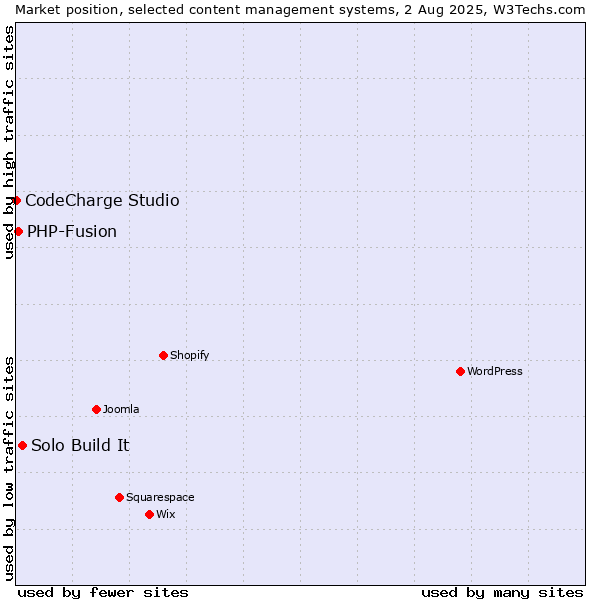Click the CodeCharge Studio red data point
The width and height of the screenshot is (600, 600).
click(x=16, y=201)
